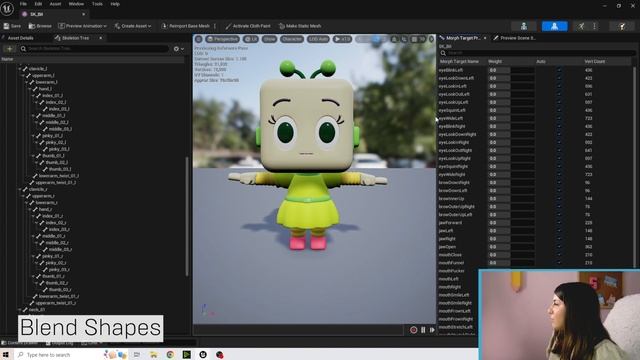Collapse the upperarm_l bone

click(23, 76)
